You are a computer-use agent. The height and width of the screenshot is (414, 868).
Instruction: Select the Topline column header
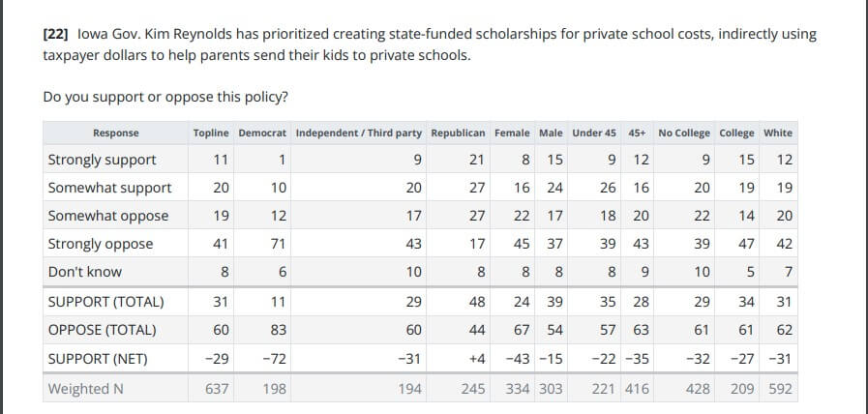click(211, 133)
